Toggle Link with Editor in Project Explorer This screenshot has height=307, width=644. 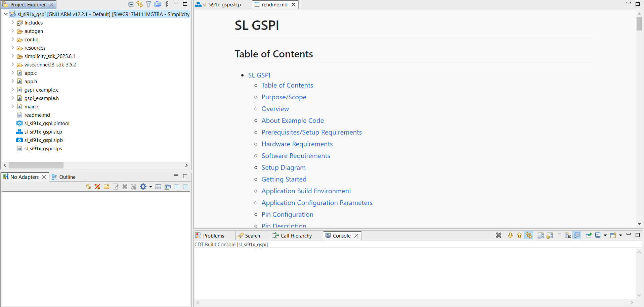coord(140,4)
